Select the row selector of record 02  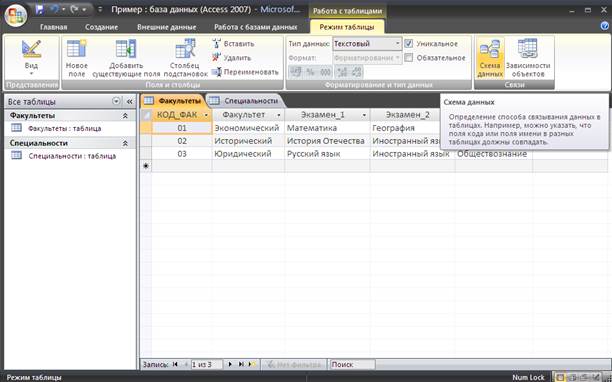pyautogui.click(x=146, y=141)
